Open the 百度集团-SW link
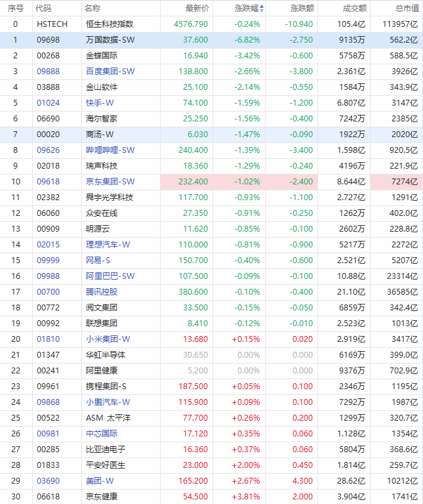This screenshot has height=504, width=423. (x=110, y=72)
